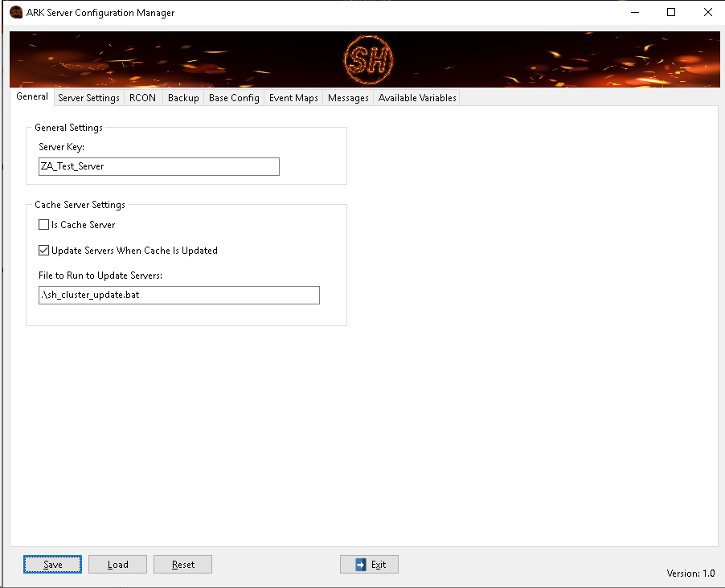Show the Available Variables tab

point(417,98)
